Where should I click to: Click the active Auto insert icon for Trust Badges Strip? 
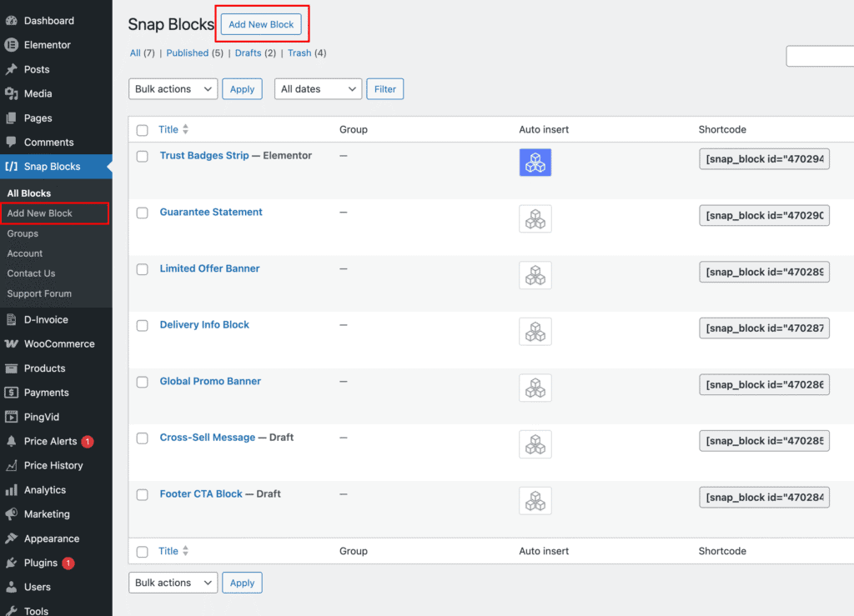point(535,163)
